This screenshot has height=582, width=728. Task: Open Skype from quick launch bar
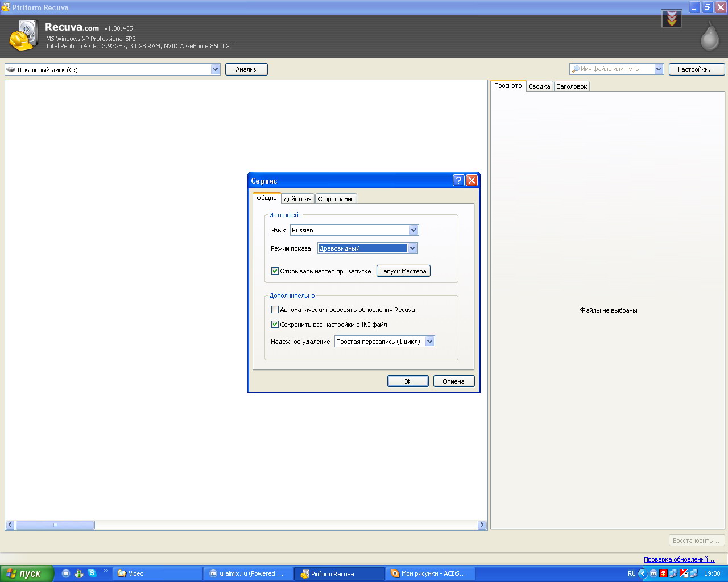pos(92,573)
